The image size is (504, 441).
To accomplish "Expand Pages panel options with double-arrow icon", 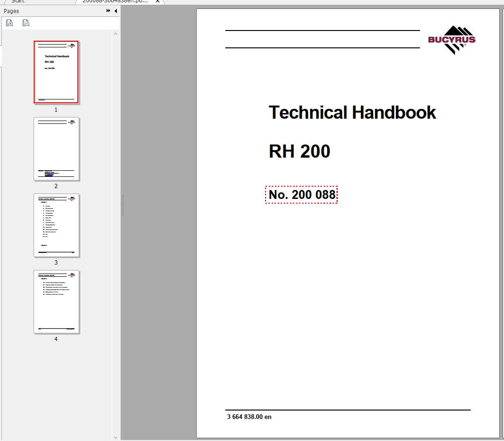I will coord(108,10).
